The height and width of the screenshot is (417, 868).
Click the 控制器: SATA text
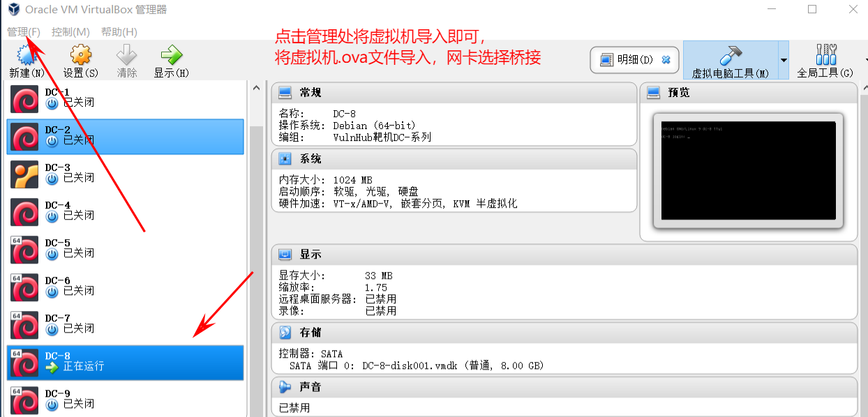(x=310, y=354)
